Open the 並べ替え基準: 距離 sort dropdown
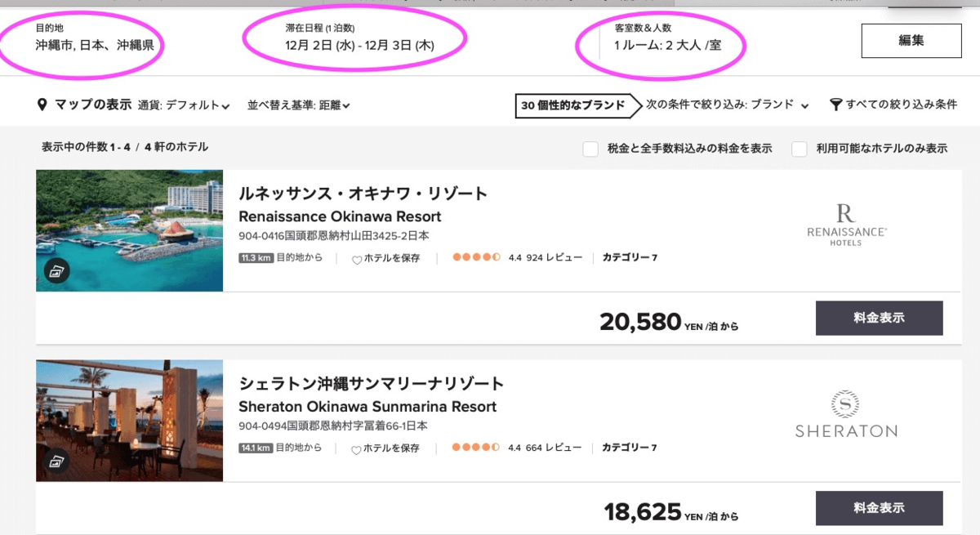Screen dimensions: 980x535 coord(299,105)
